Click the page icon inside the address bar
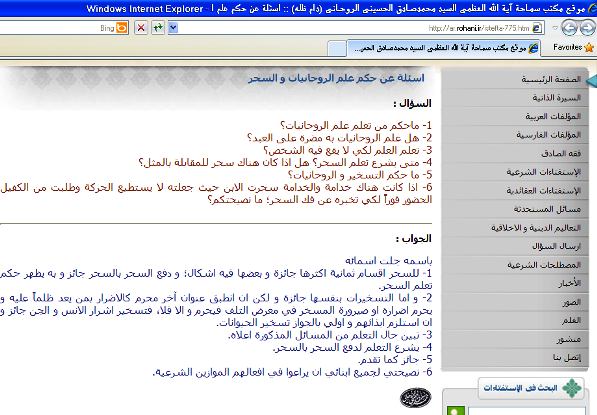Screen dimensions: 597x415 click(537, 28)
